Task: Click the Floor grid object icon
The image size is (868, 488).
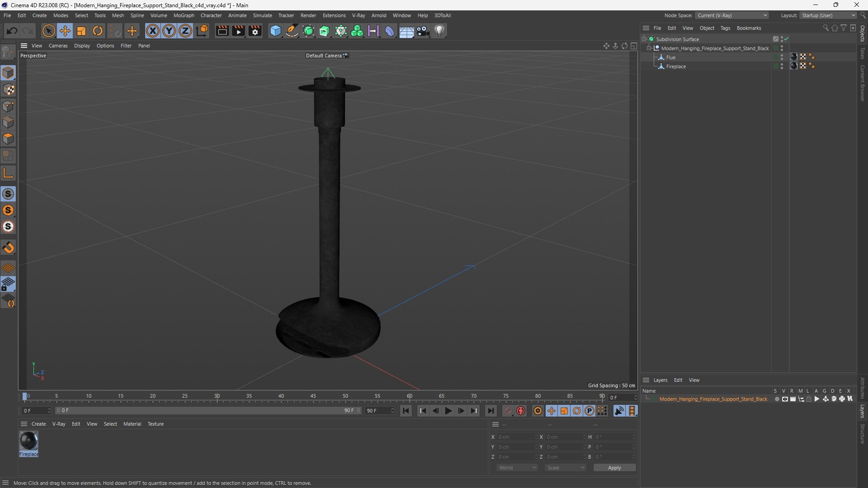Action: (406, 31)
